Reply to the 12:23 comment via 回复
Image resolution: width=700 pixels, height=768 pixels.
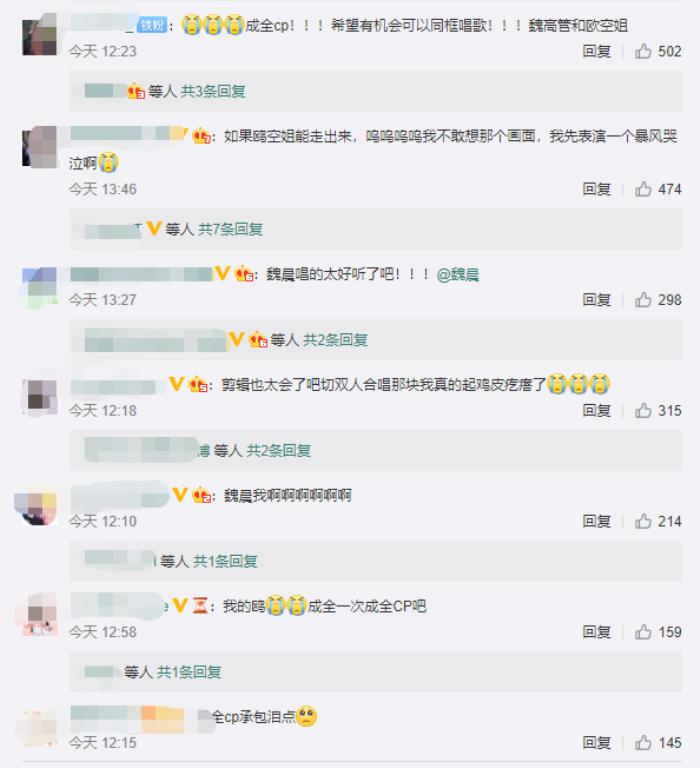click(596, 51)
